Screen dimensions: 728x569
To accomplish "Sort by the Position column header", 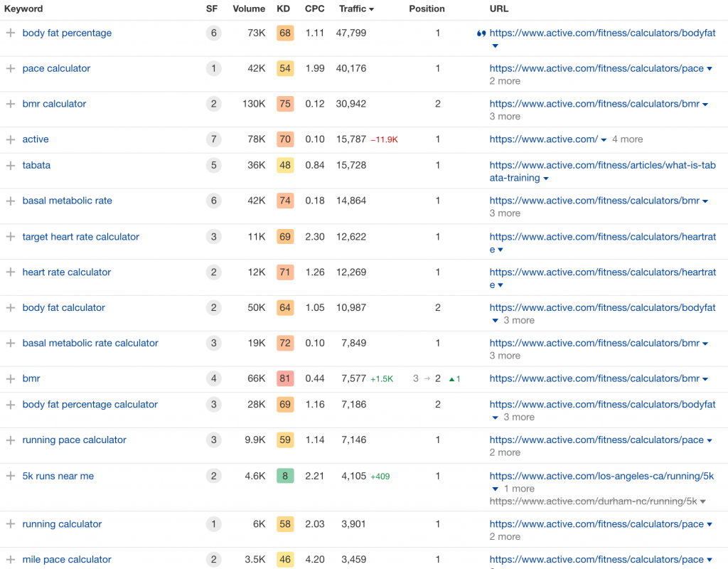I will click(x=427, y=9).
